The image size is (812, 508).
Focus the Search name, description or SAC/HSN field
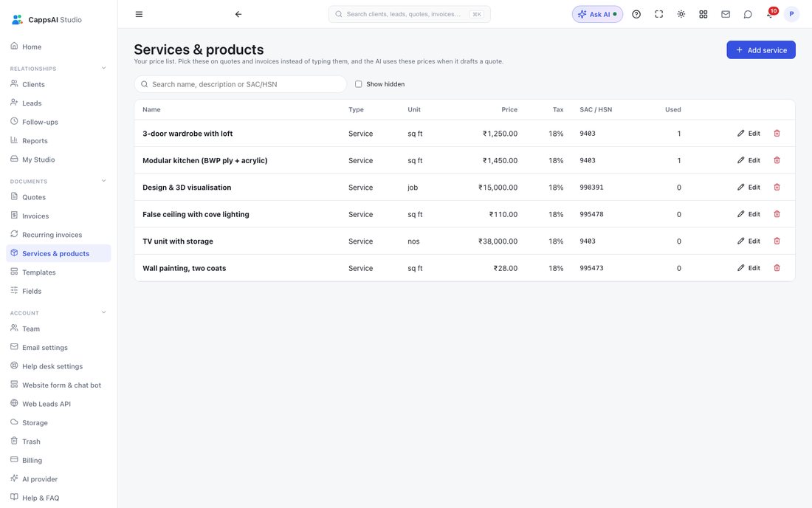[x=241, y=84]
